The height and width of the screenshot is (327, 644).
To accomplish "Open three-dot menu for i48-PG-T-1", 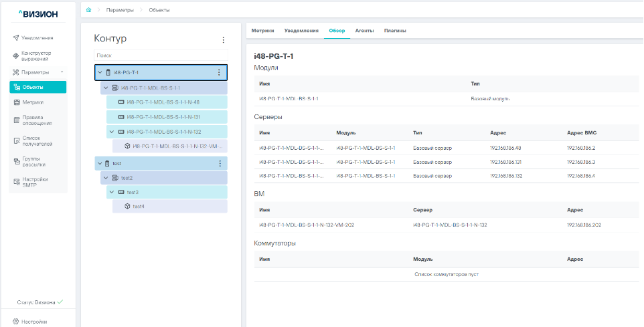I will (x=218, y=72).
